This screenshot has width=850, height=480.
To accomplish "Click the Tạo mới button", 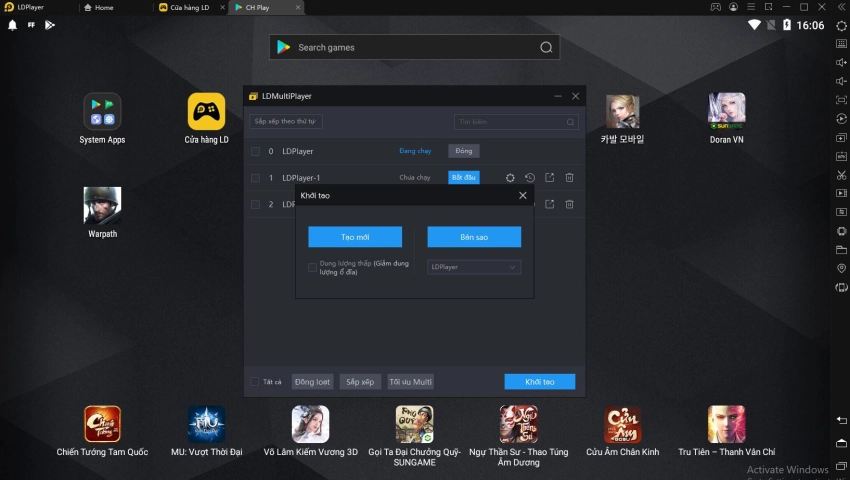I will [355, 237].
